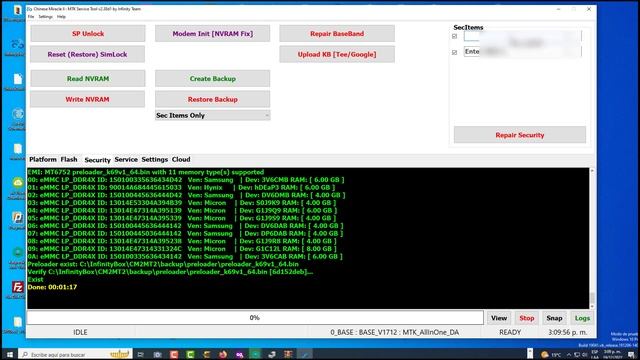Click the Create Backup button
This screenshot has width=640, height=360.
coord(212,78)
